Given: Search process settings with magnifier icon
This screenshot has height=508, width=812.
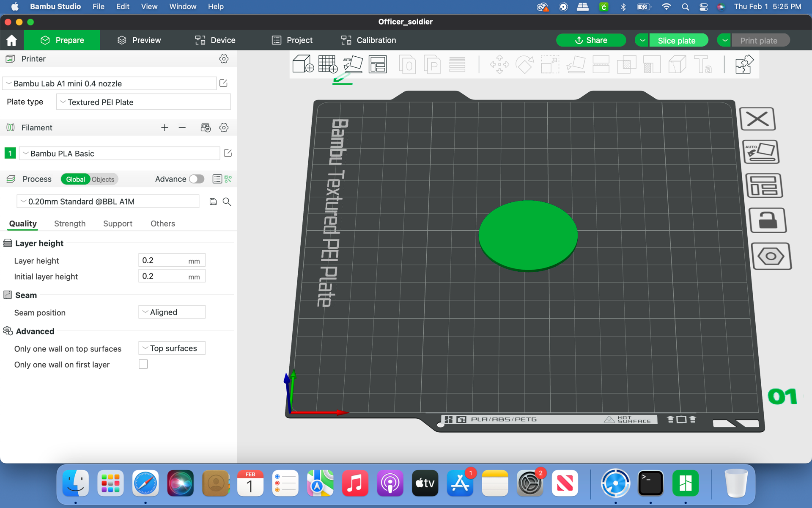Looking at the screenshot, I should click(x=227, y=202).
